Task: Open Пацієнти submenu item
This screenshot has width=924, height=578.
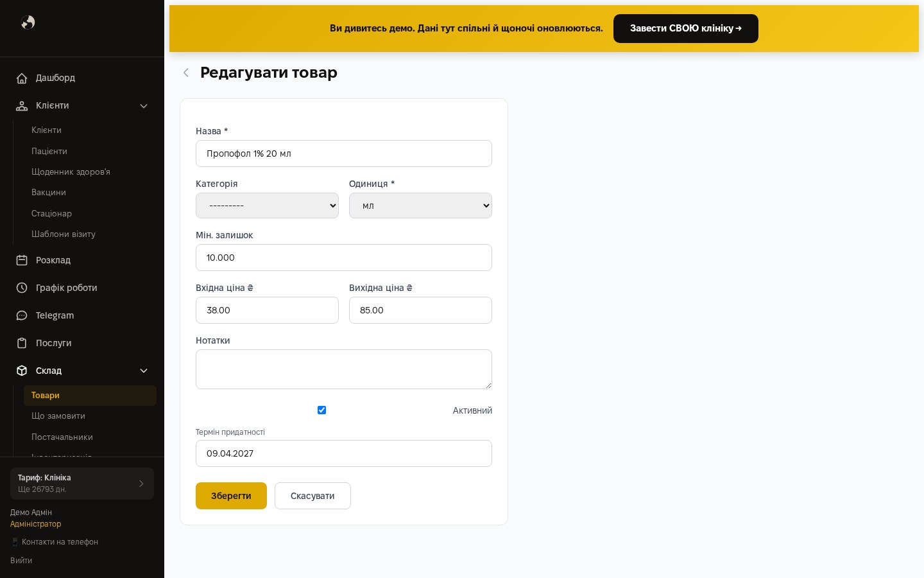Action: [x=49, y=151]
